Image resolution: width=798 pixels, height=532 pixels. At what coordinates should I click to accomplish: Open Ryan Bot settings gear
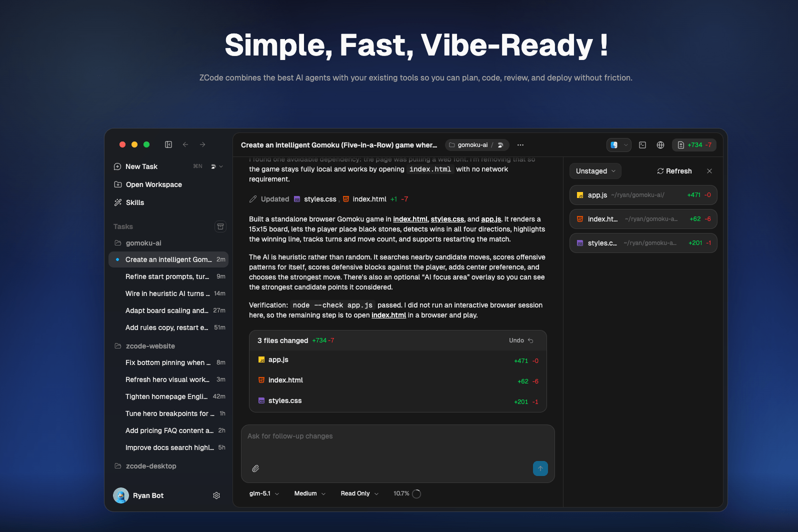(216, 495)
